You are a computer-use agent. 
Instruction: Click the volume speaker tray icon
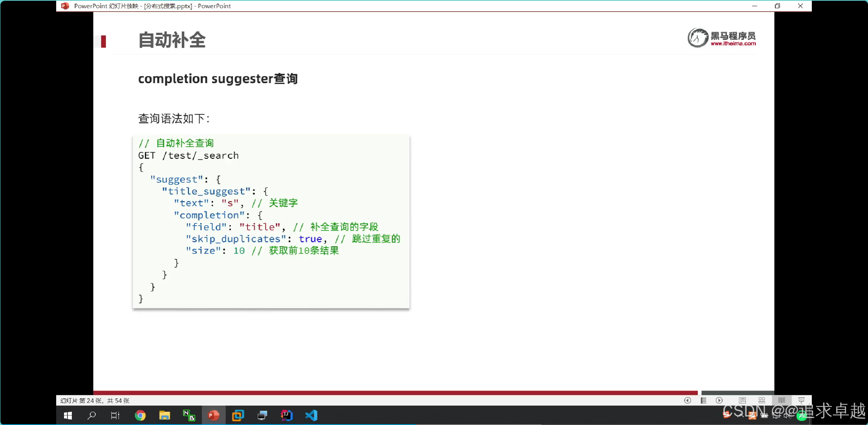(x=787, y=415)
